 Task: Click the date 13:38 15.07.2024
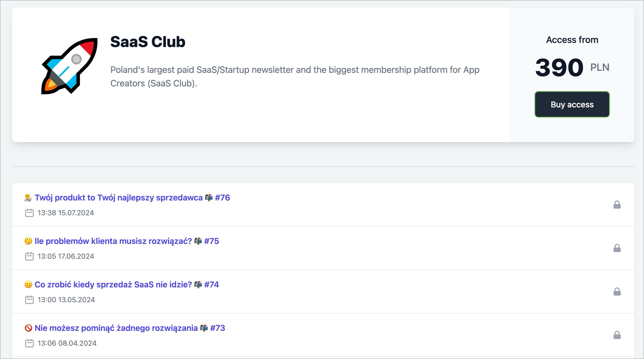click(x=66, y=213)
